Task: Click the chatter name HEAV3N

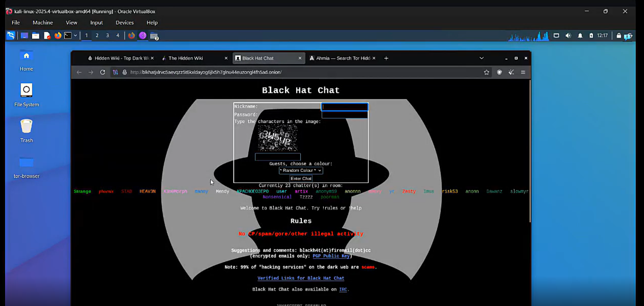Action: click(148, 191)
